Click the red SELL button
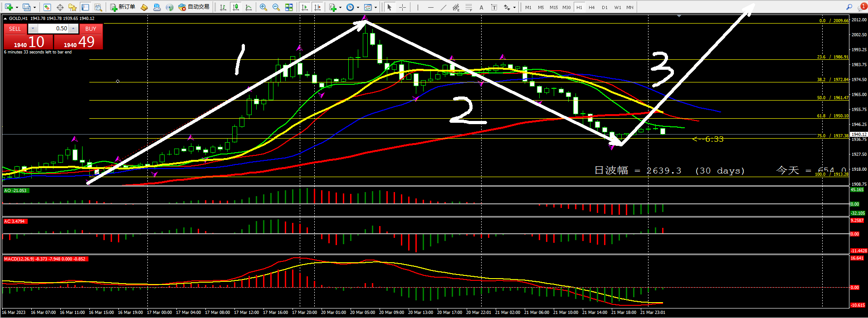The height and width of the screenshot is (318, 868). tap(15, 29)
